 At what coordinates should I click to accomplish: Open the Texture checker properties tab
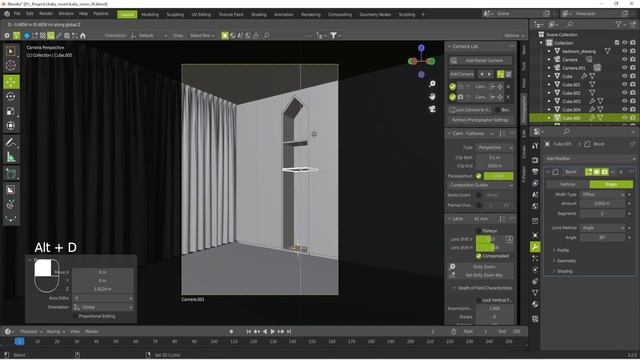(x=535, y=319)
